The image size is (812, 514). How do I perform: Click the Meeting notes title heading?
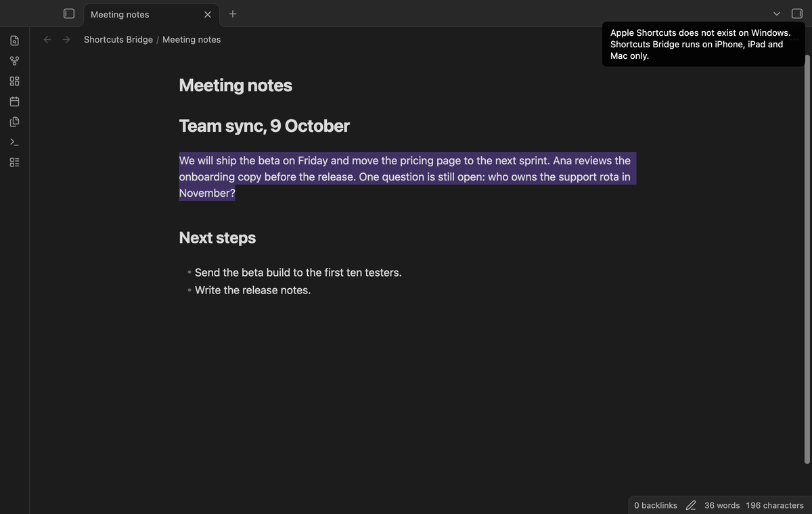235,85
